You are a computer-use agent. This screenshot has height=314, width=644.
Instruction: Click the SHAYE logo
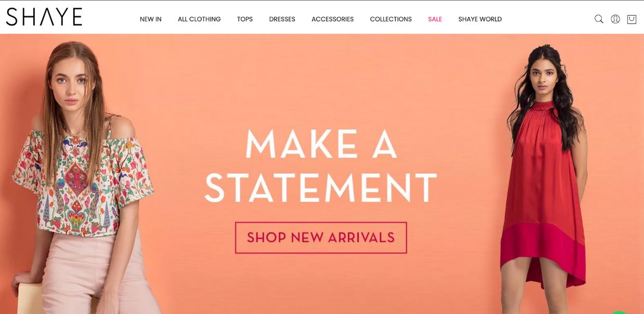click(x=44, y=17)
